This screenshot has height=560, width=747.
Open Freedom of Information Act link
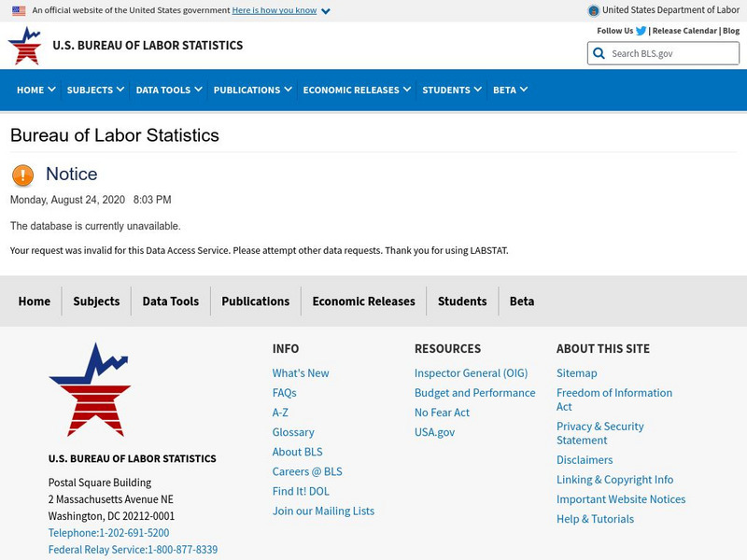pyautogui.click(x=614, y=399)
